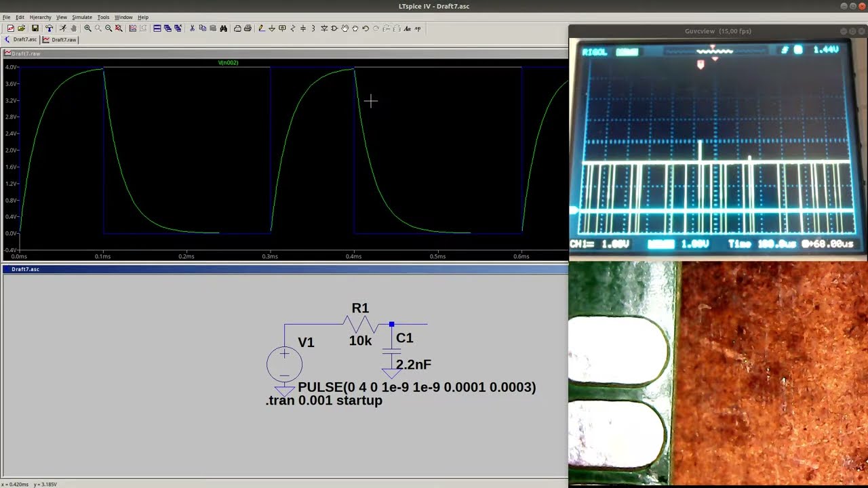The image size is (868, 488).
Task: Click the Draft7.raw waveform pane title bar
Action: tap(285, 53)
